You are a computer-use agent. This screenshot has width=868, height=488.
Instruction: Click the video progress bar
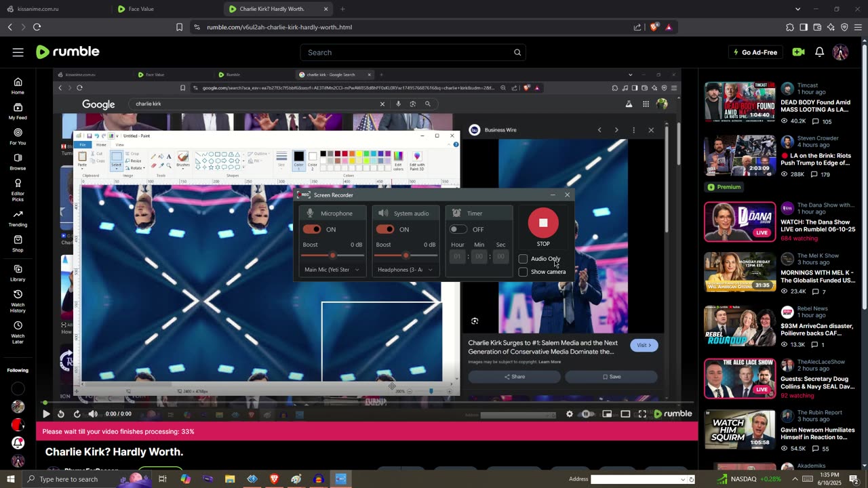click(369, 403)
